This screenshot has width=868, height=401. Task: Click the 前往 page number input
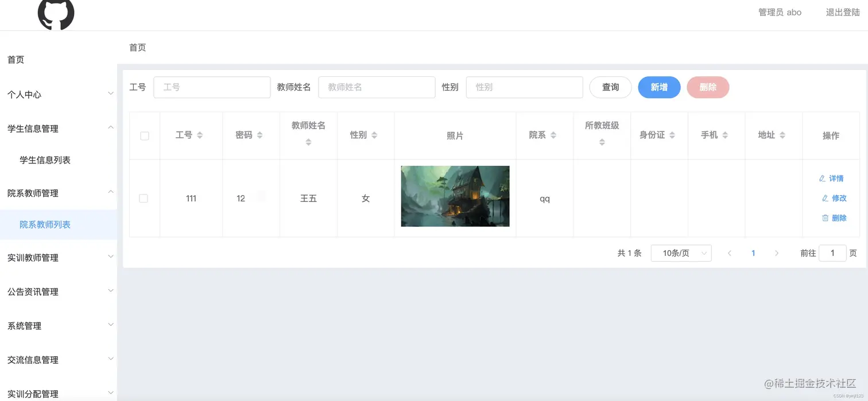832,253
